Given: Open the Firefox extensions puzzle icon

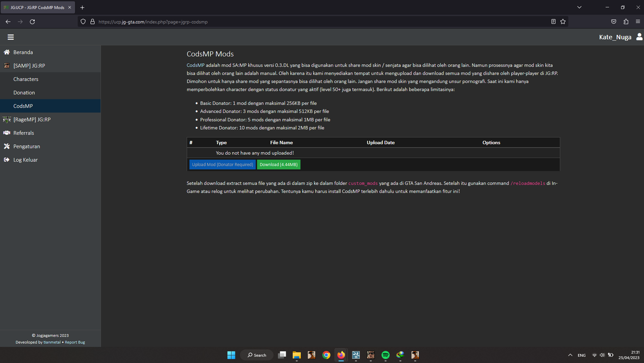Looking at the screenshot, I should pos(626,22).
